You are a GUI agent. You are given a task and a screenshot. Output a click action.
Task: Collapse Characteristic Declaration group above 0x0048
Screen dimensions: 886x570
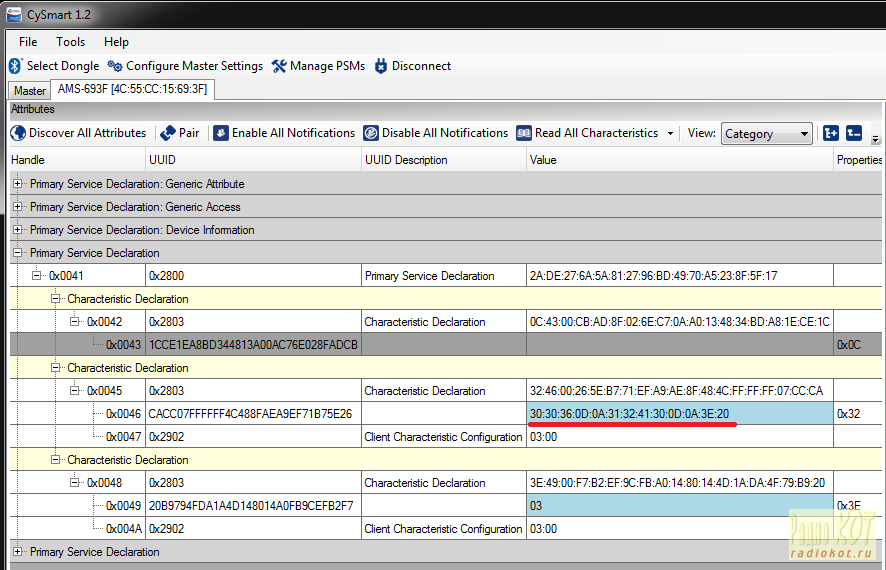pos(55,460)
